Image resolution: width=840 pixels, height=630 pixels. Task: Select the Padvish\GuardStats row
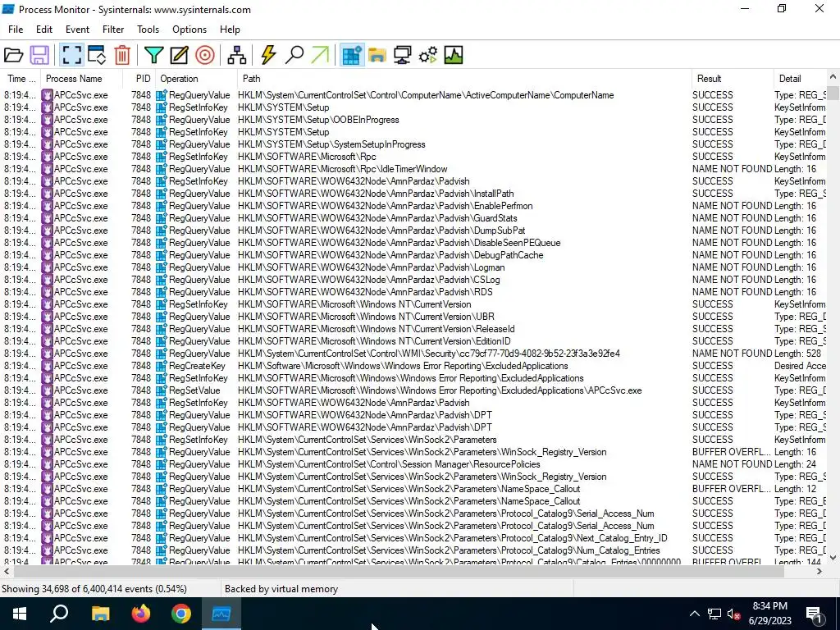tap(377, 218)
